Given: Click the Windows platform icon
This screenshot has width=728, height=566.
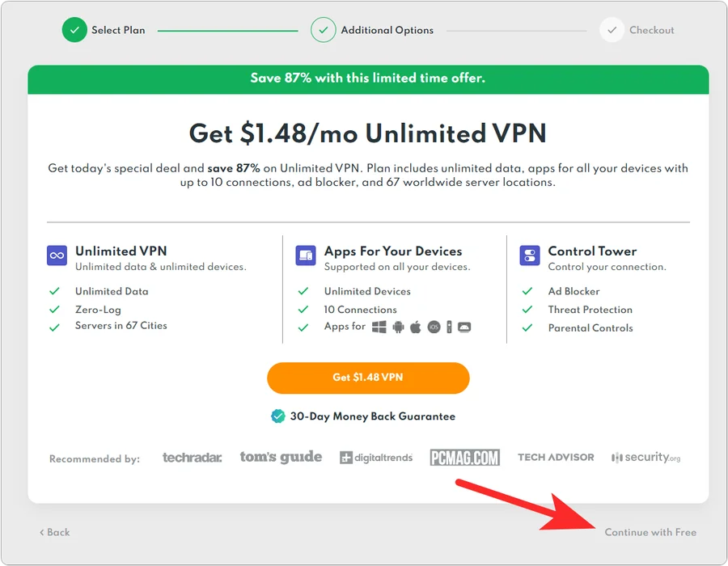Looking at the screenshot, I should pyautogui.click(x=379, y=327).
